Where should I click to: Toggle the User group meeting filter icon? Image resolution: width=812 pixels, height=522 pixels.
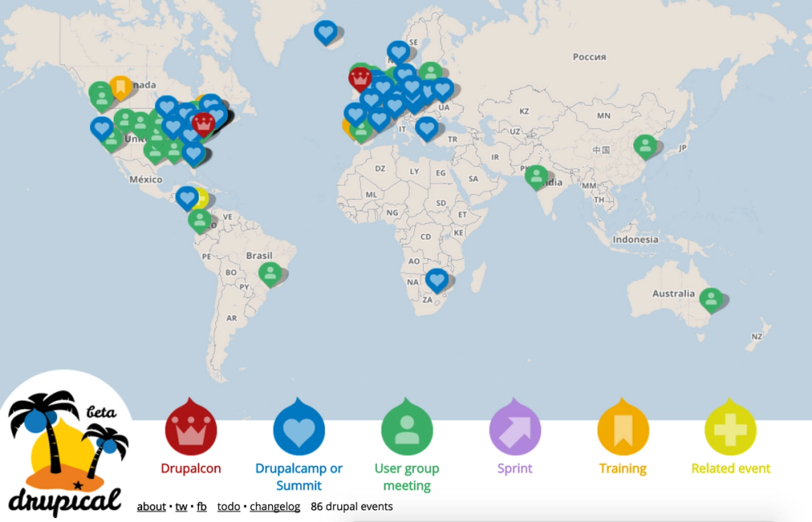[x=407, y=427]
